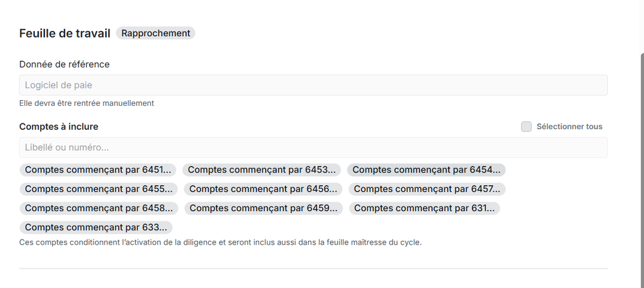Click the Comptes à inclure label
Screen dimensions: 644x288
(59, 127)
